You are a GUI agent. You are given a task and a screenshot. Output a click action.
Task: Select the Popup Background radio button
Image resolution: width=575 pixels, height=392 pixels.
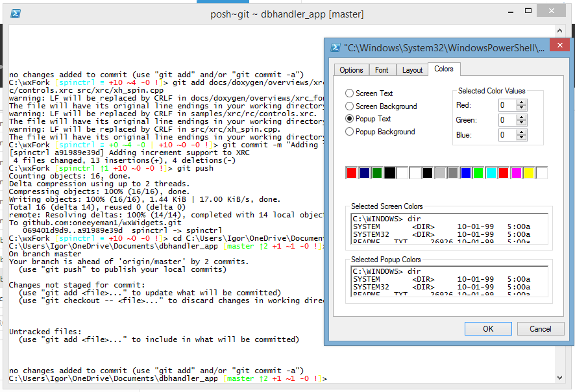coord(349,131)
